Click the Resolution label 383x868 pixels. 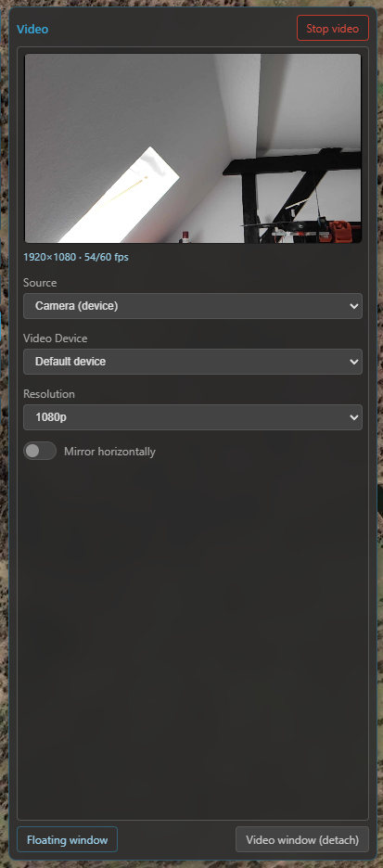pos(49,394)
